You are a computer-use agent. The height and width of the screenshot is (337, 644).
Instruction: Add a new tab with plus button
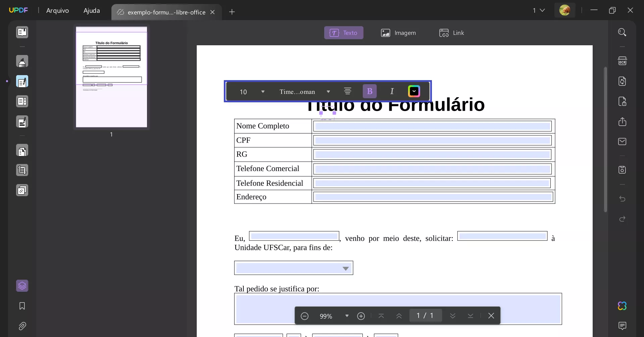coord(232,12)
